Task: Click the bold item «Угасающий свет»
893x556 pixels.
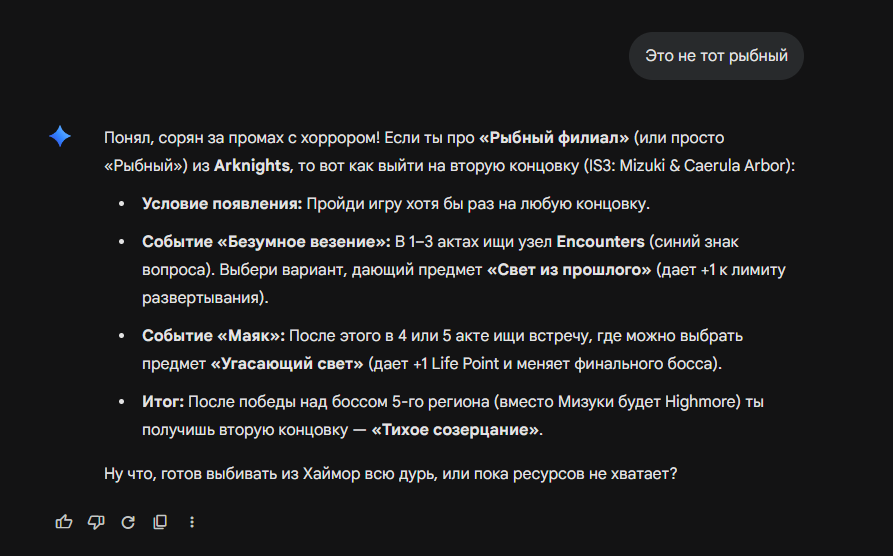Action: coord(287,363)
